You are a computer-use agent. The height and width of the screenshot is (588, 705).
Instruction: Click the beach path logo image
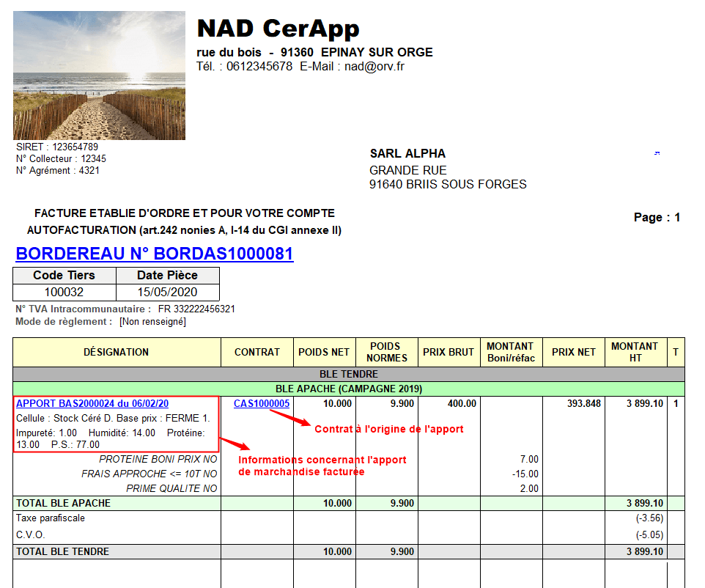point(99,75)
